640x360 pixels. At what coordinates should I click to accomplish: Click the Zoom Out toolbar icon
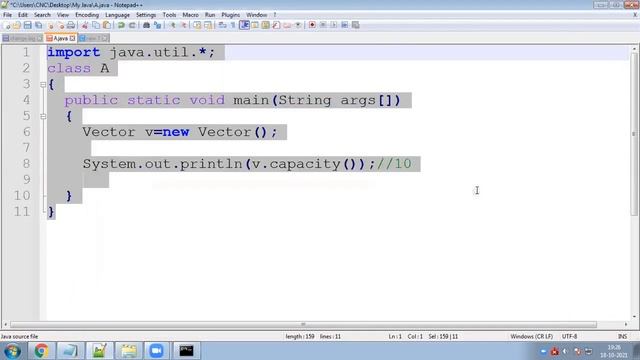(x=183, y=25)
